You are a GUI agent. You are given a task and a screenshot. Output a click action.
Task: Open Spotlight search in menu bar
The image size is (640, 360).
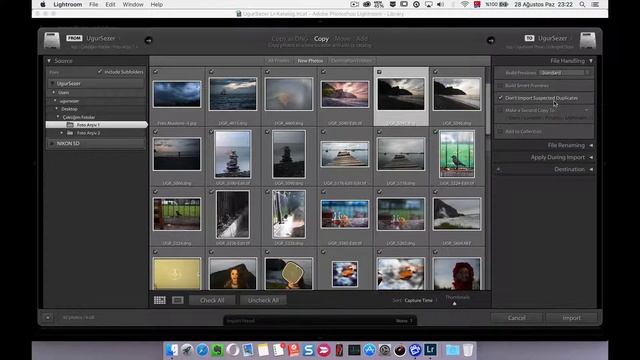tap(582, 4)
